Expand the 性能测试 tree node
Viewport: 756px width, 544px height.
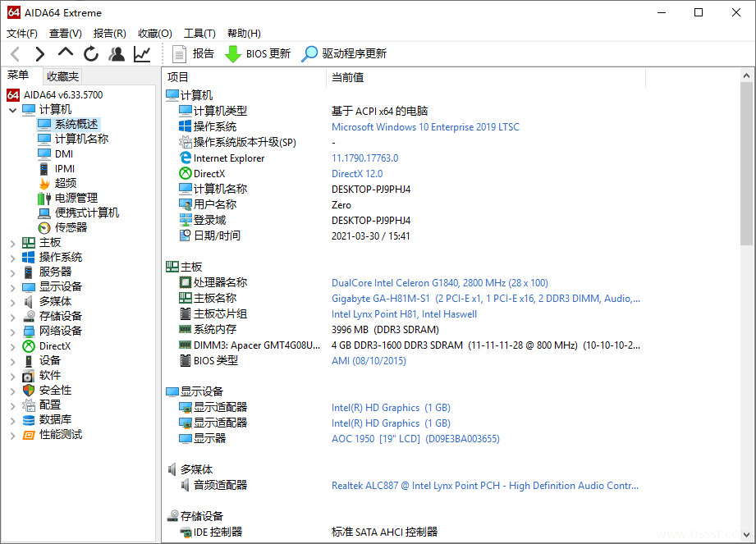(x=12, y=436)
